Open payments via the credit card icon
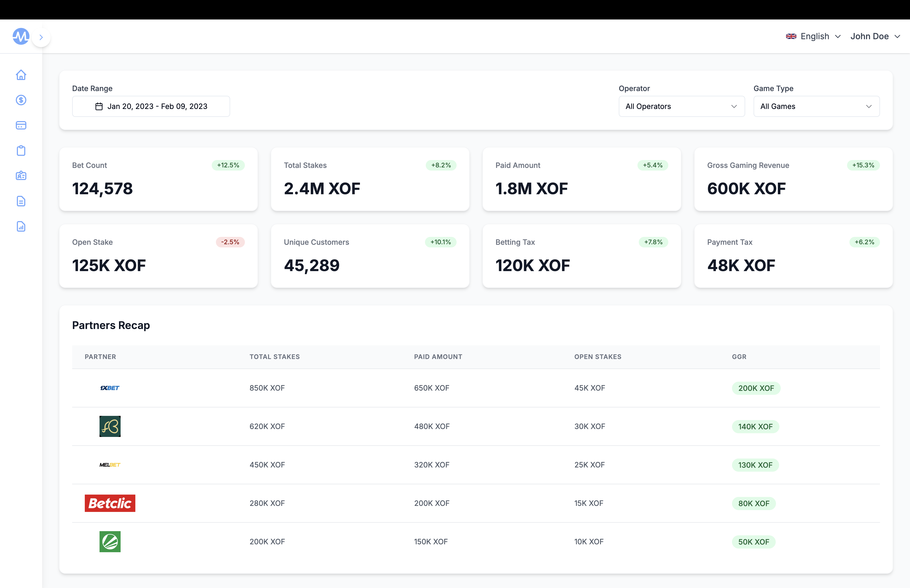This screenshot has height=588, width=910. pos(21,125)
